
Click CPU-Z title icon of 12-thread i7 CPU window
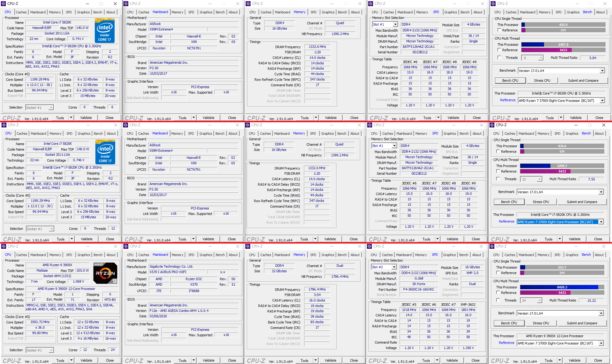pos(4,125)
